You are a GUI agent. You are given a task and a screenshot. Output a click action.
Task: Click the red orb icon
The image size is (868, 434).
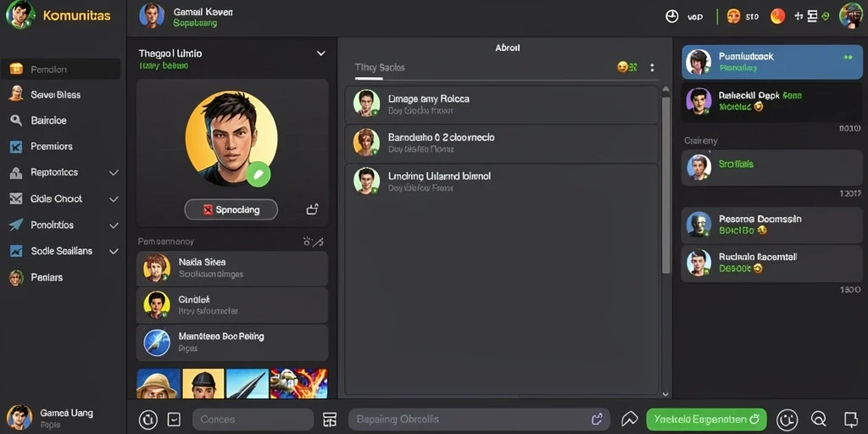click(x=778, y=16)
